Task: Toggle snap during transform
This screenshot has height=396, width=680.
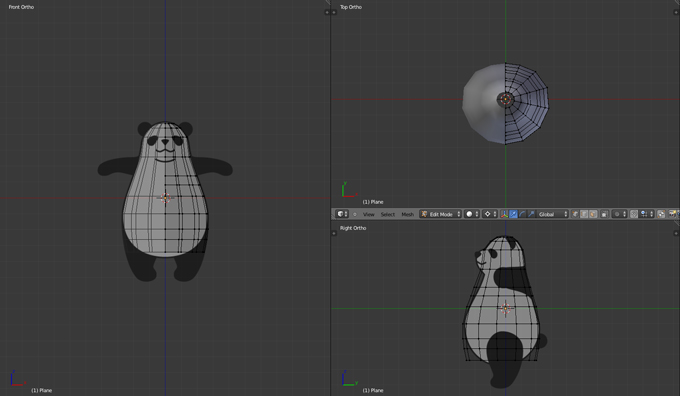Action: (634, 214)
